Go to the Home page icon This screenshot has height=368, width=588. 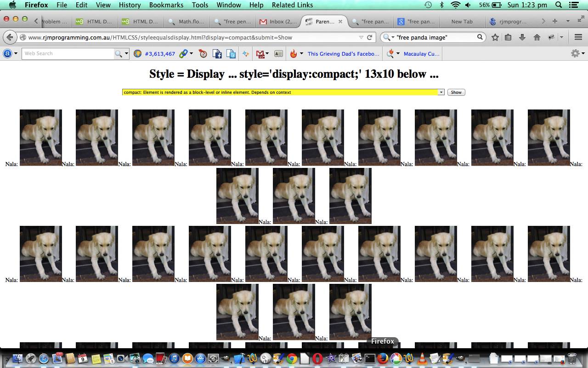point(536,37)
